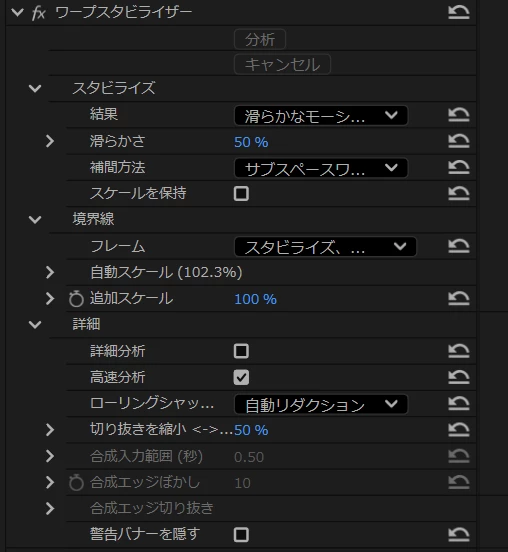Select the ワープスタビライザー effect name

point(124,13)
